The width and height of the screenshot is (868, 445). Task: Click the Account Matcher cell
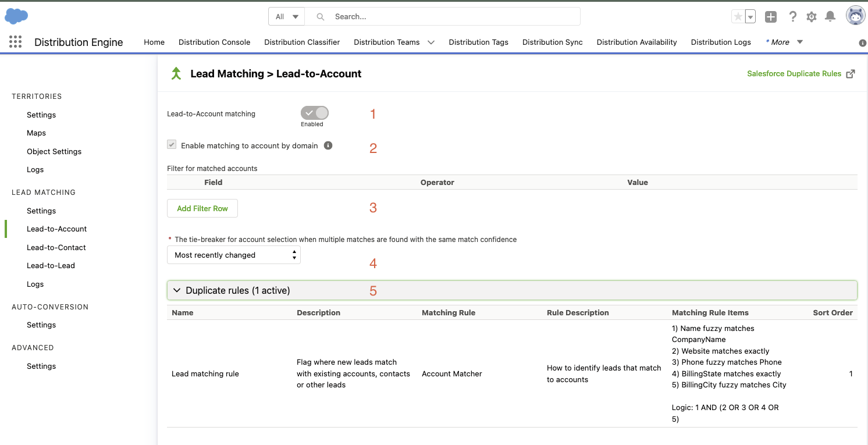[x=452, y=373]
